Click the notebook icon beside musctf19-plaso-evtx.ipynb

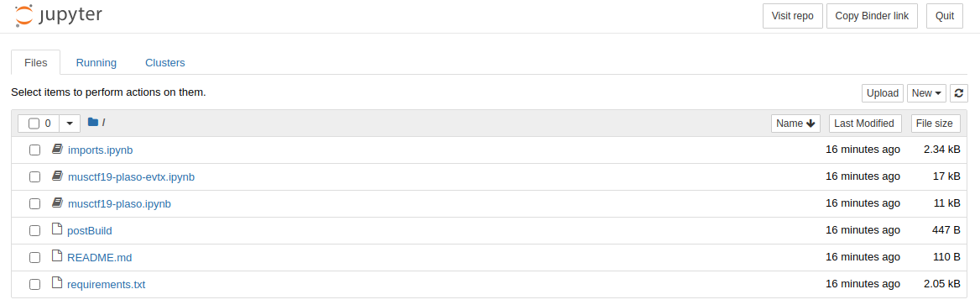(57, 176)
